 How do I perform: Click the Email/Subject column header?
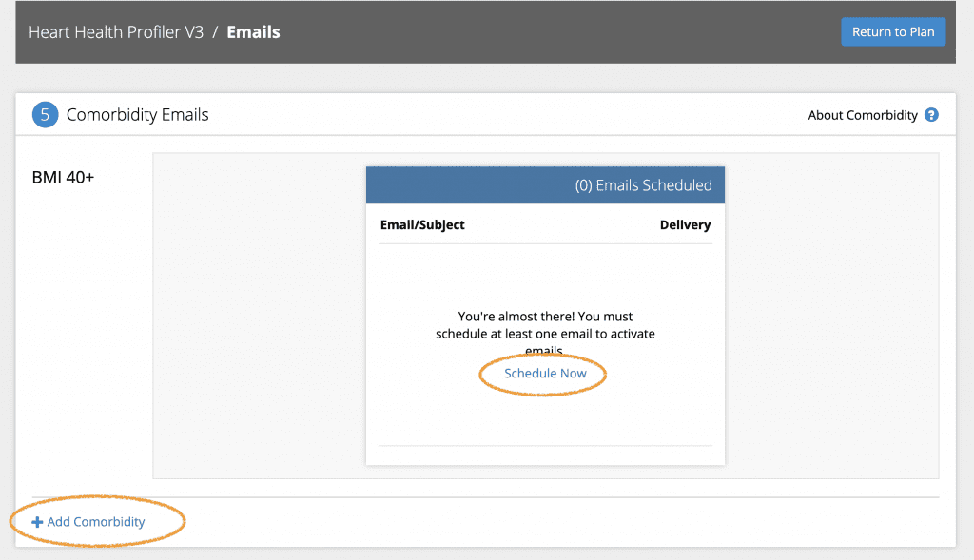click(422, 224)
